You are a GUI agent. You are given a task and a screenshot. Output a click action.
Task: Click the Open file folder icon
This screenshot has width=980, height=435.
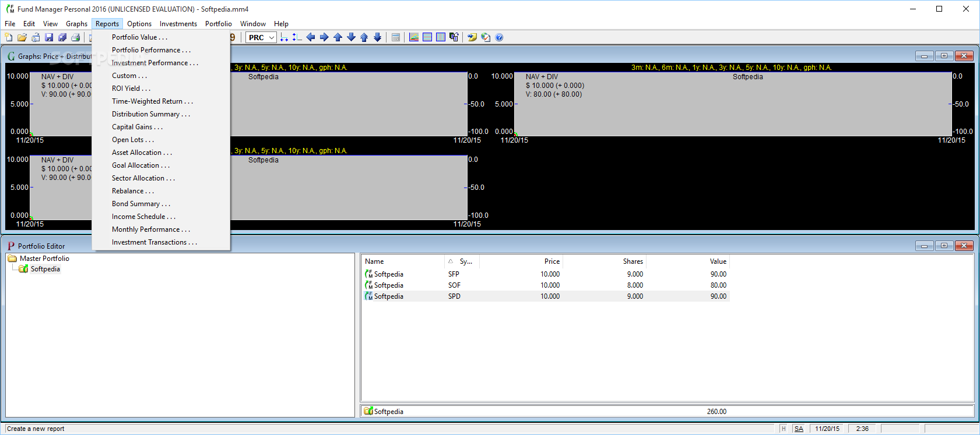(x=22, y=37)
